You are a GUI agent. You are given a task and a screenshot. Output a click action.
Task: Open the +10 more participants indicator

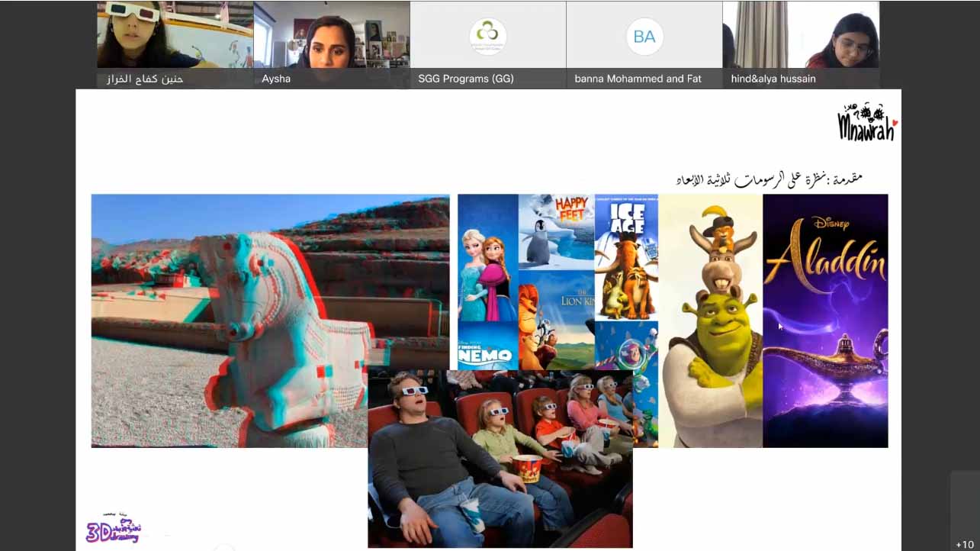964,544
